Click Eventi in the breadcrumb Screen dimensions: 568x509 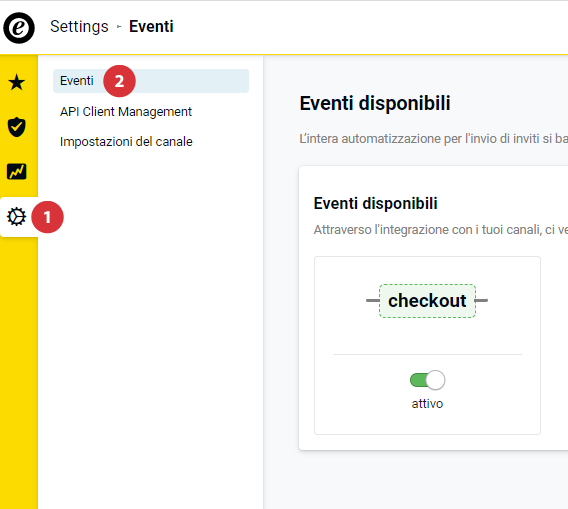click(x=151, y=26)
